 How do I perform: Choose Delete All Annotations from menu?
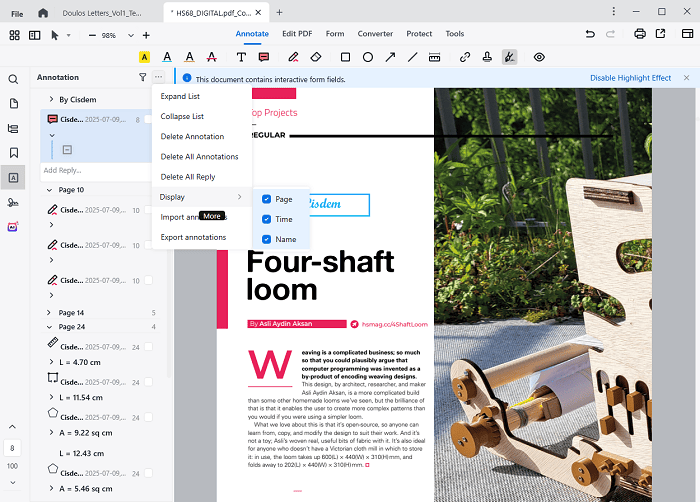[199, 157]
